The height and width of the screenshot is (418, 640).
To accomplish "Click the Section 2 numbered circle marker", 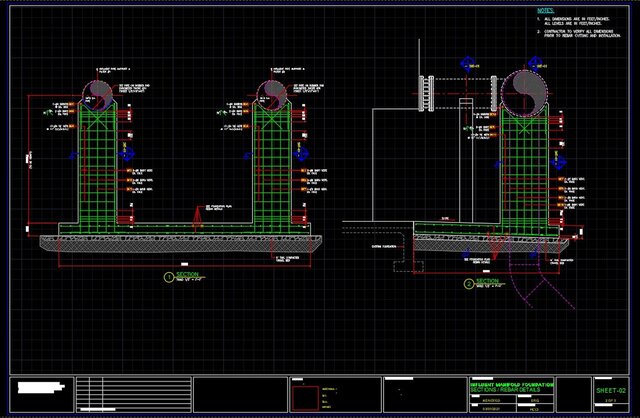I will (468, 283).
